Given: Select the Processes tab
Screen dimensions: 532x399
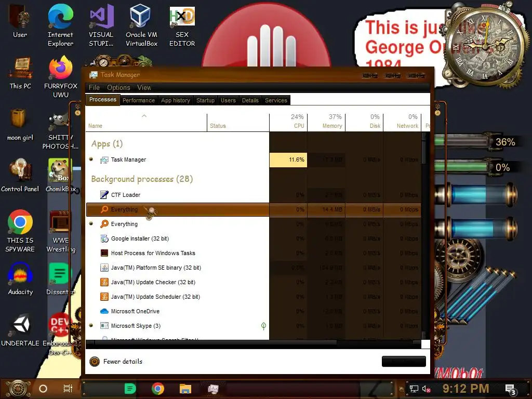Looking at the screenshot, I should 102,99.
